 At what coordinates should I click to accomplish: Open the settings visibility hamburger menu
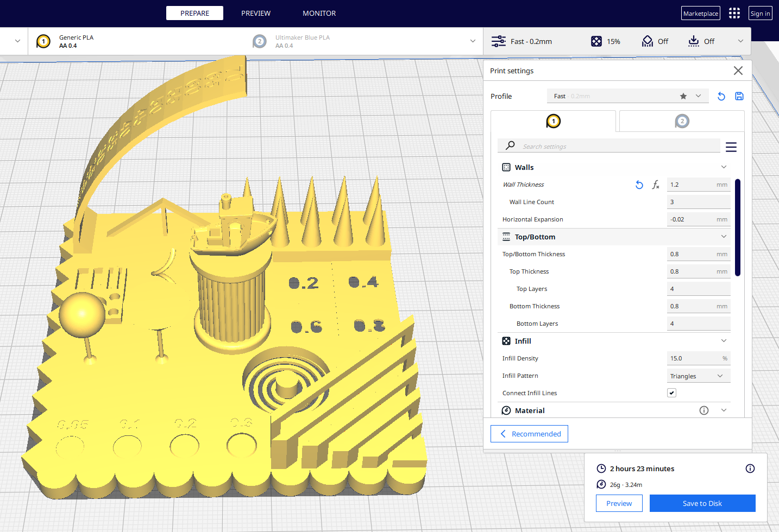pyautogui.click(x=731, y=147)
